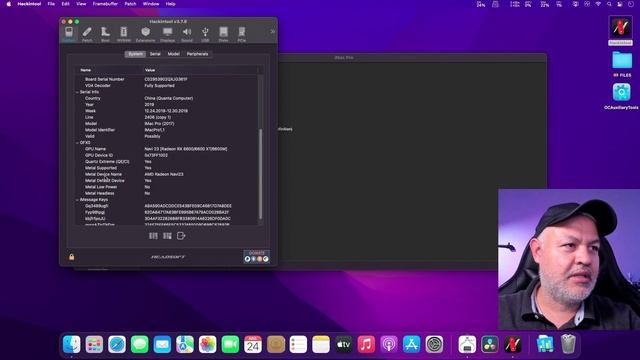Screen dimensions: 640x360
Task: Open Hackintool from the Dock
Action: pyautogui.click(x=512, y=345)
